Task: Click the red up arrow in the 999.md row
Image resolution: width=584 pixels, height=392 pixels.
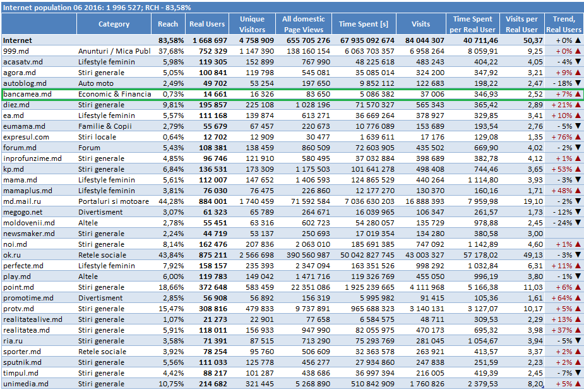Action: click(x=578, y=51)
